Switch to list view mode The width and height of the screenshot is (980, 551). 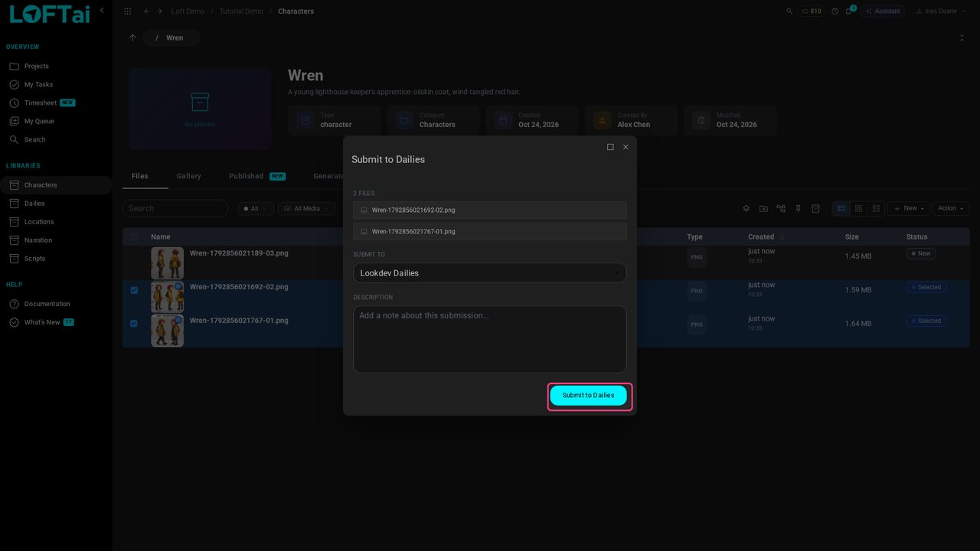click(x=841, y=208)
